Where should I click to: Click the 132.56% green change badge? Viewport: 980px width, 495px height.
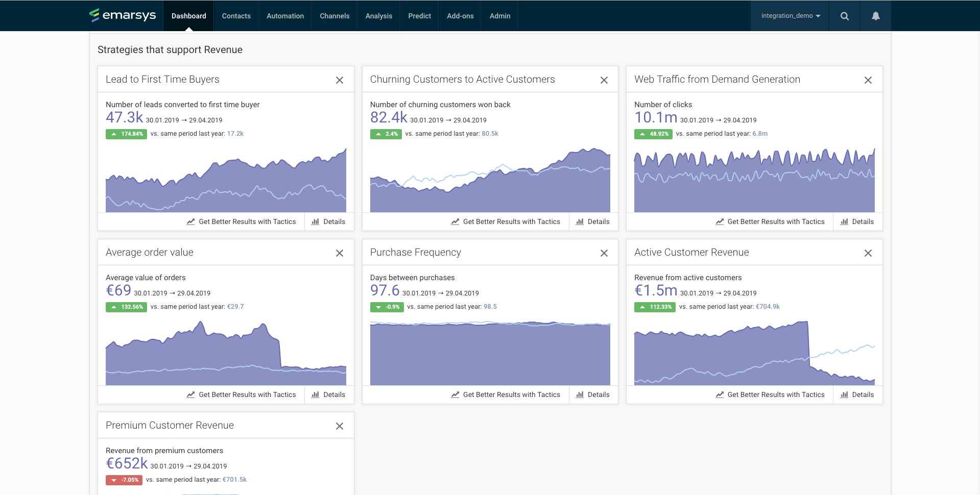pos(127,307)
